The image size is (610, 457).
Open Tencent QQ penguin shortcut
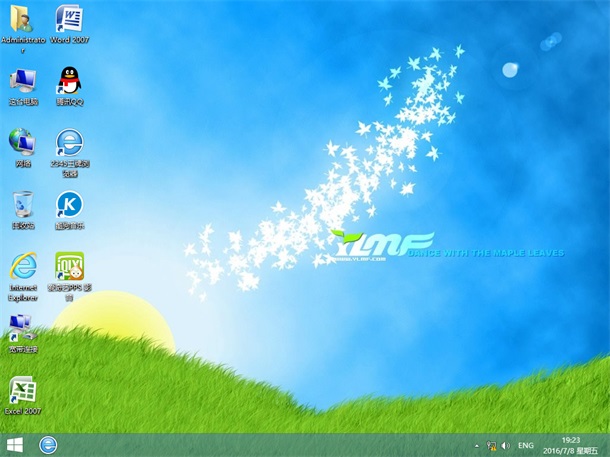coord(69,81)
